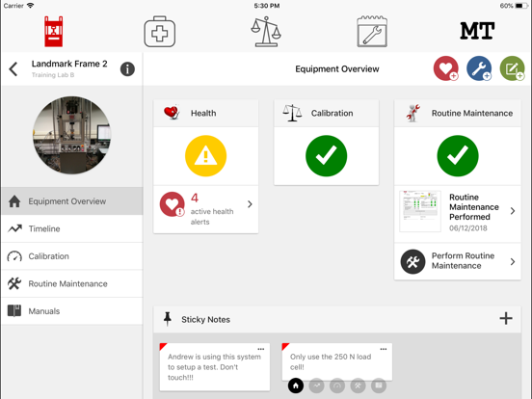Go back with the left chevron
Screen dimensions: 532x399
tap(13, 68)
